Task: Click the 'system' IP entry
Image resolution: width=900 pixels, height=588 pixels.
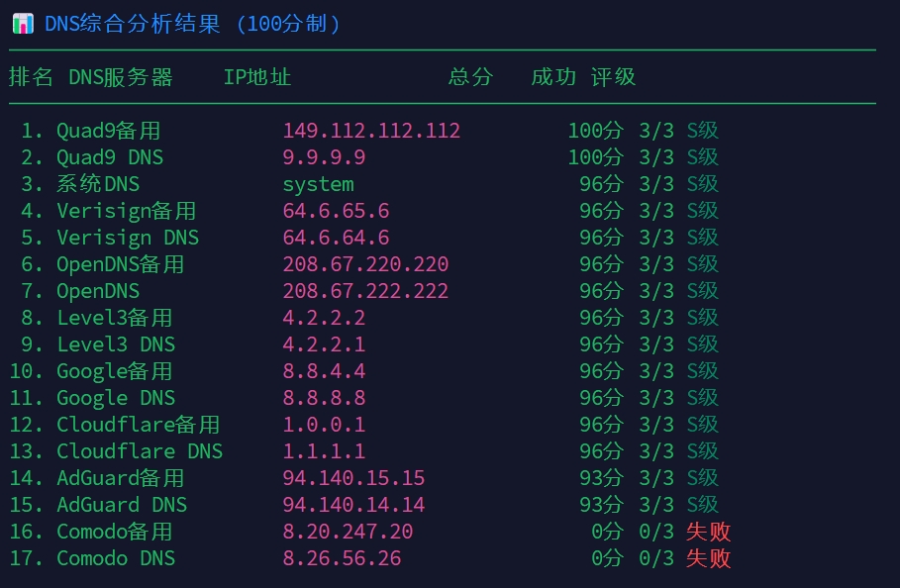Action: [x=318, y=185]
